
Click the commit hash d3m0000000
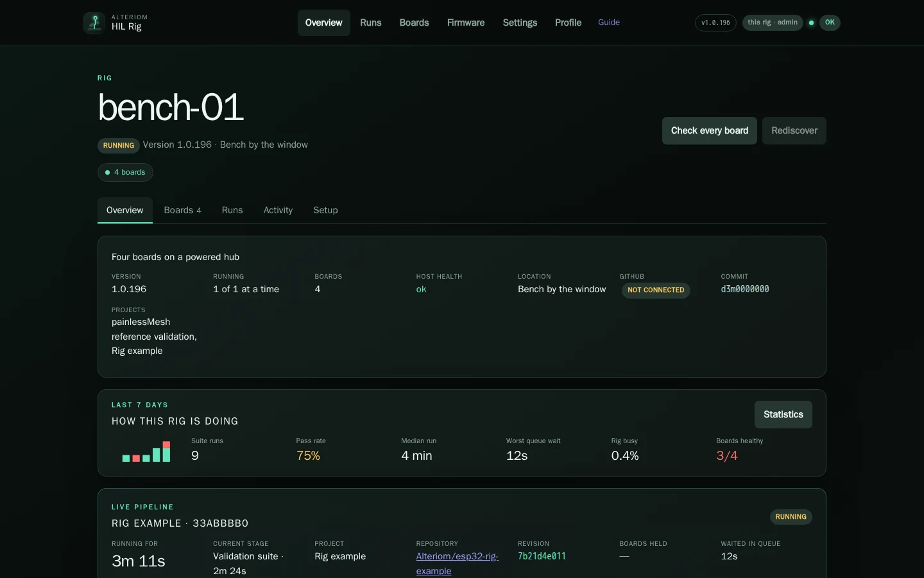point(745,290)
